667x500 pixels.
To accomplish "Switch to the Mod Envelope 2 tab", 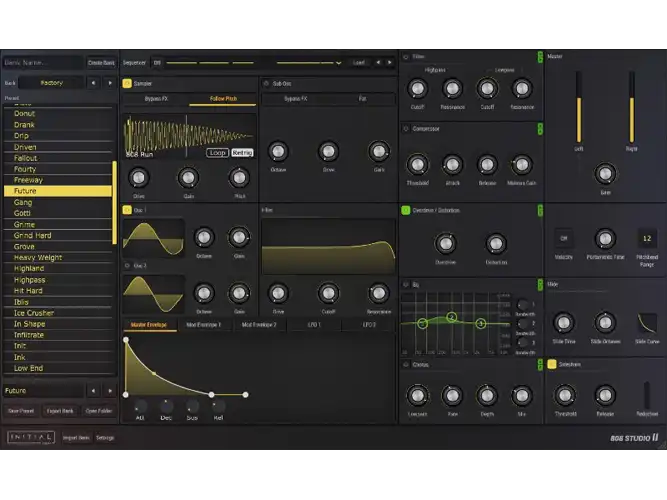I will [x=259, y=325].
